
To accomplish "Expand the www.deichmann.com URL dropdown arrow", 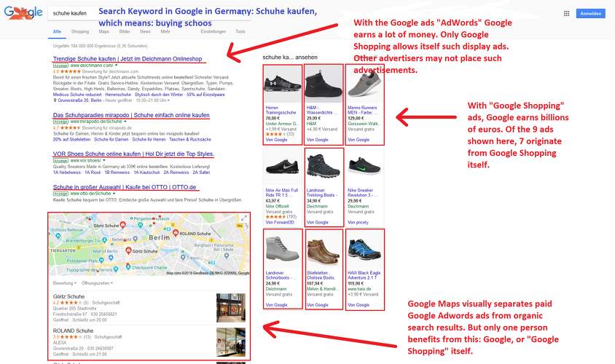I will pyautogui.click(x=116, y=66).
